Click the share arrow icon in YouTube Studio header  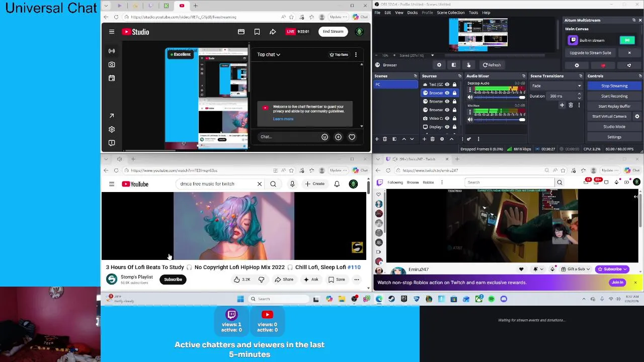273,32
